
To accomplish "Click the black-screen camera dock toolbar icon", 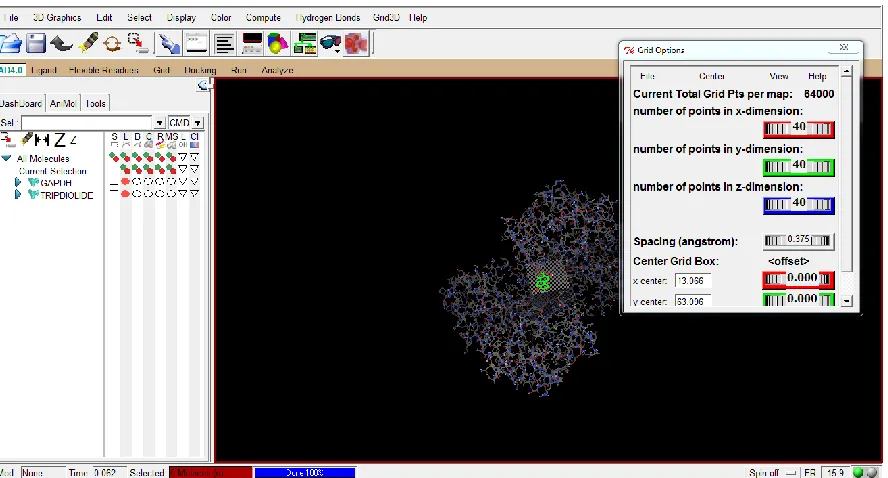I will coord(251,43).
